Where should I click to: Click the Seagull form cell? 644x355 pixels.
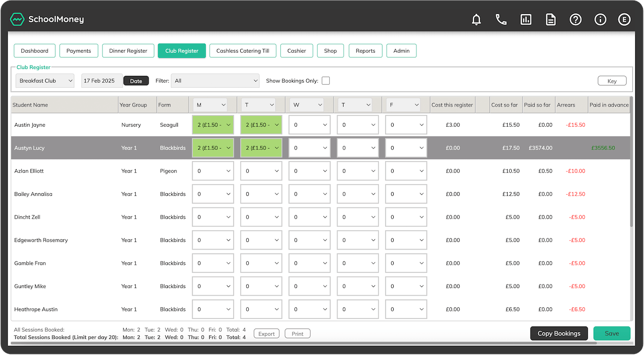coord(170,125)
